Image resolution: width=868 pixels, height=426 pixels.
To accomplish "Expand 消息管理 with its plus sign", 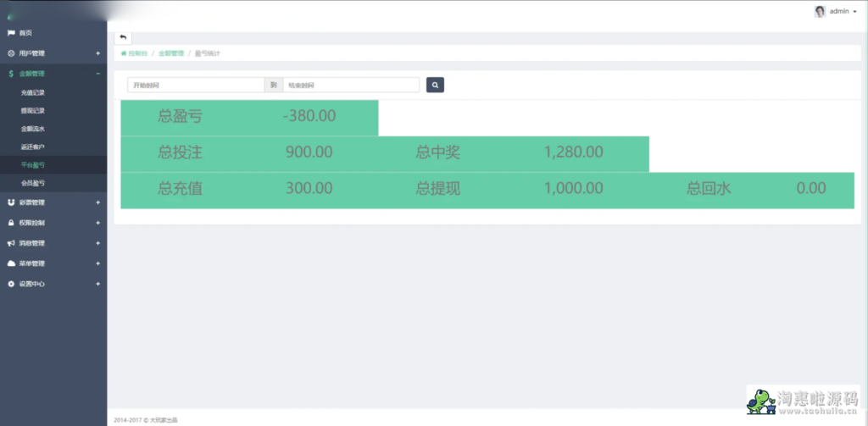I will [98, 243].
